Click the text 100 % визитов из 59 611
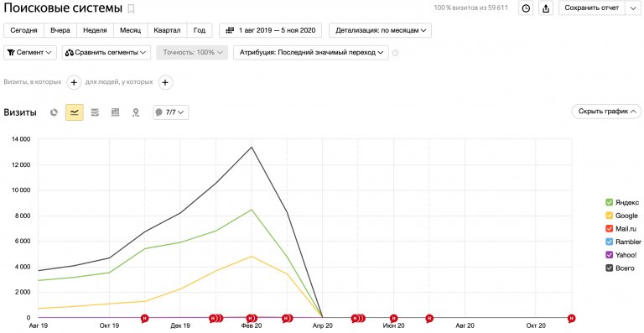The image size is (644, 333). point(470,8)
